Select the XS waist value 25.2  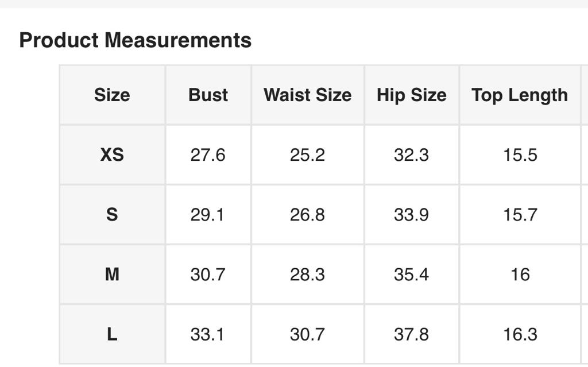point(307,154)
